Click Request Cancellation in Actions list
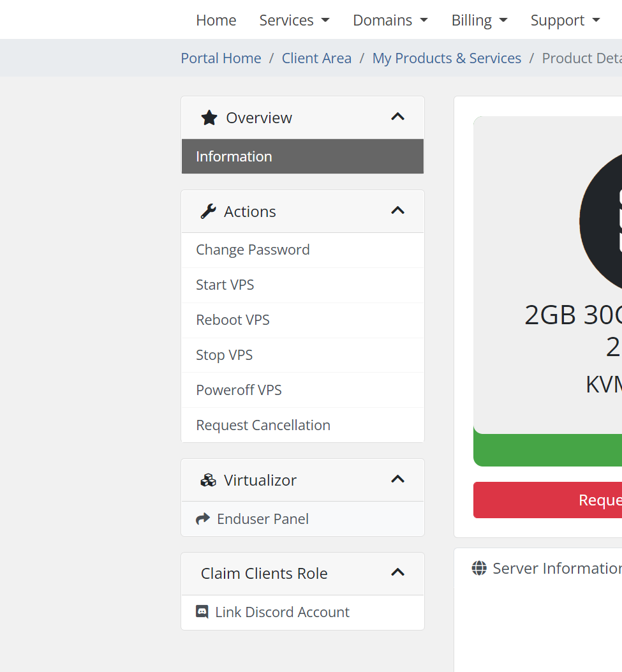The height and width of the screenshot is (672, 622). pyautogui.click(x=302, y=425)
